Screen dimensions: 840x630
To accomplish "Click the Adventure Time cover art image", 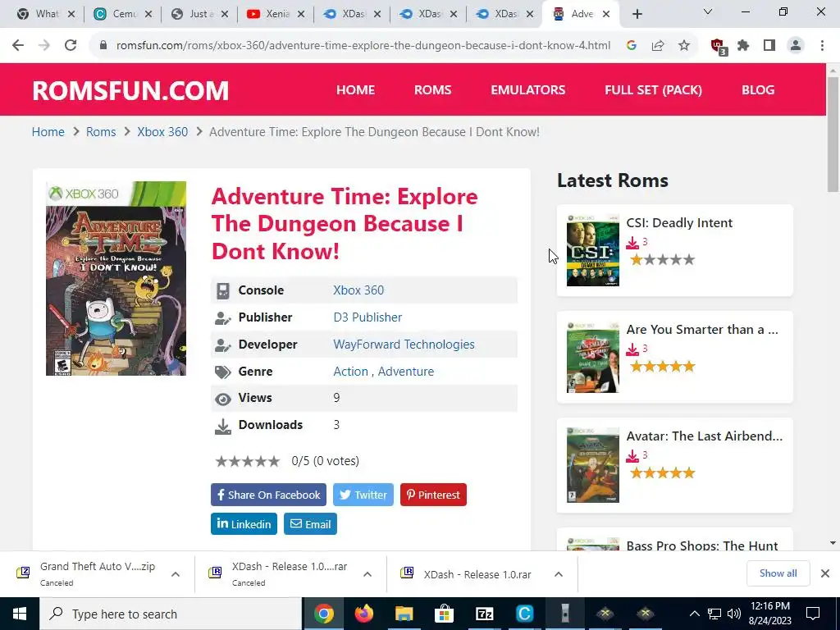I will 116,279.
